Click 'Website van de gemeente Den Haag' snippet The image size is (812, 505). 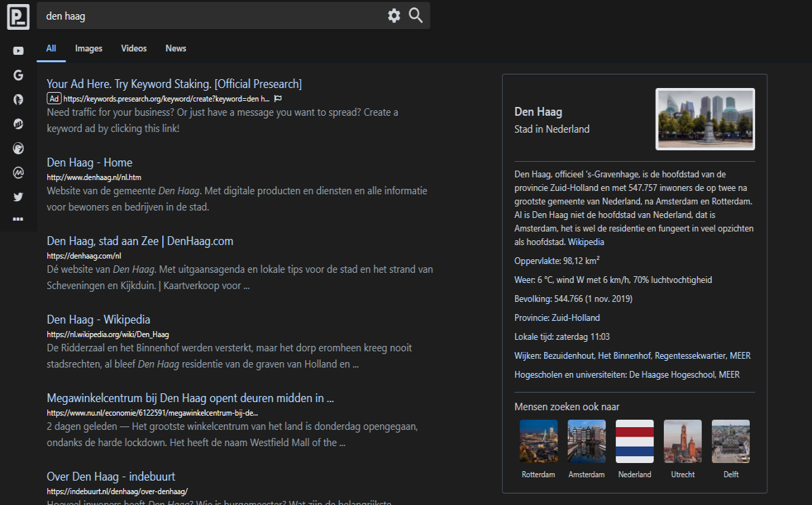click(x=237, y=199)
